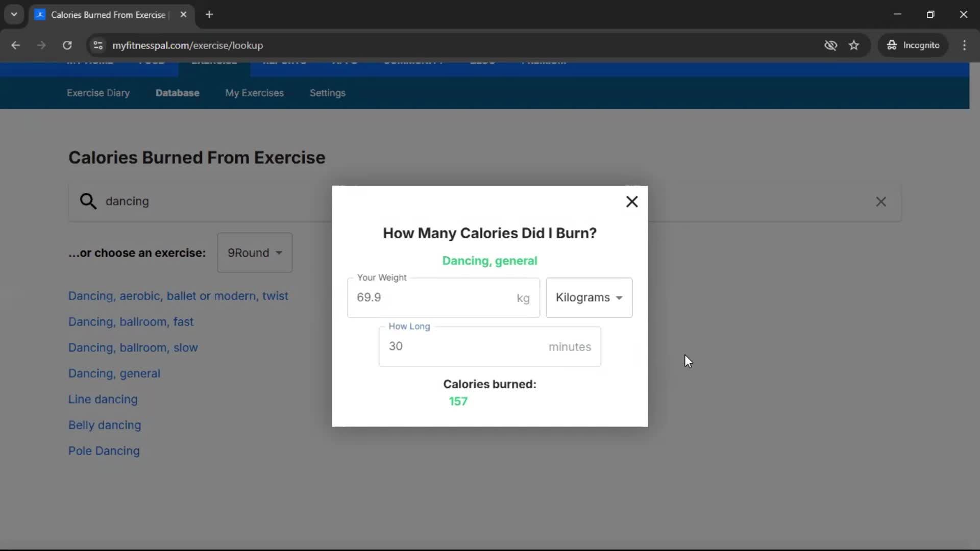View site information icon

click(98, 45)
